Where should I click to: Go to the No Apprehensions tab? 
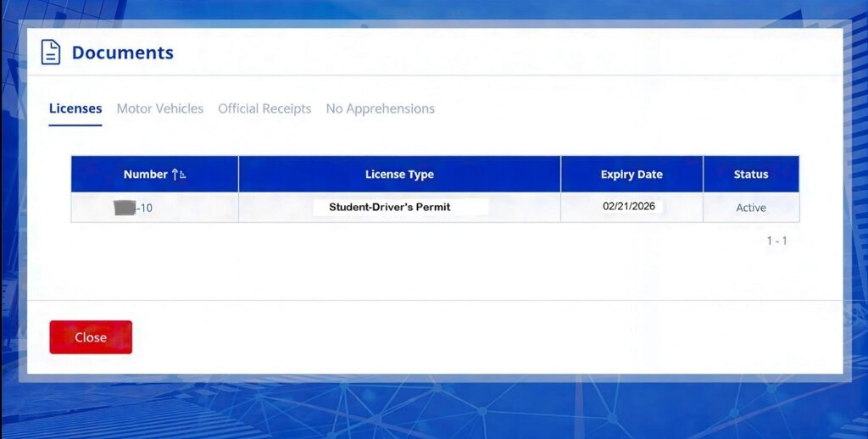(x=380, y=108)
